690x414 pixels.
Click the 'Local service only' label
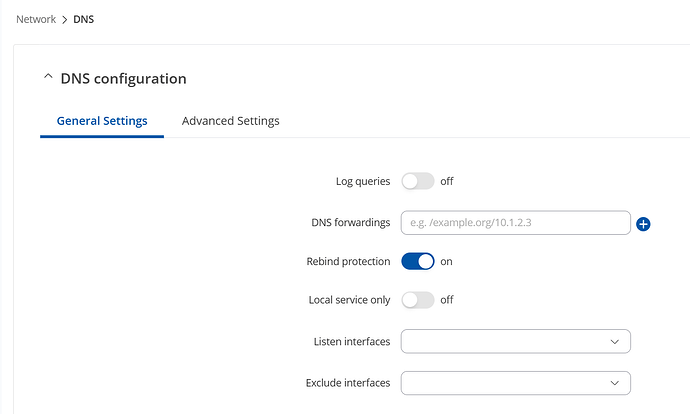[x=349, y=300]
